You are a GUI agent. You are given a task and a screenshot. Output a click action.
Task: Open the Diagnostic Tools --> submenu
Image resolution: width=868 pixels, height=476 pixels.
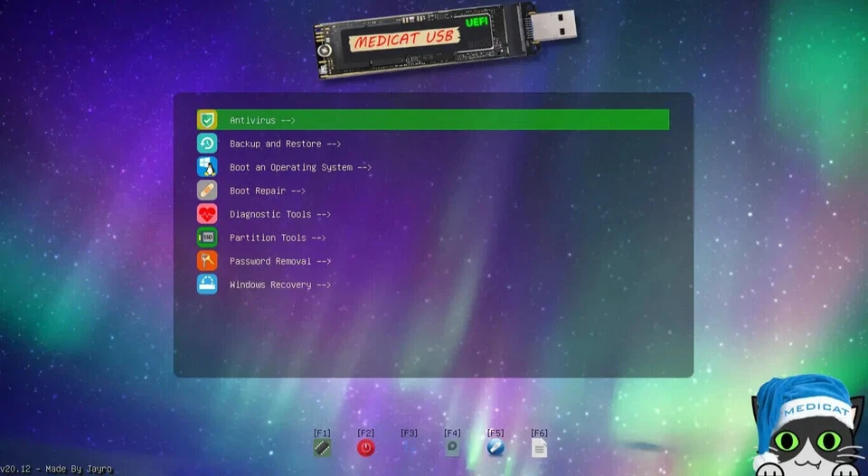point(280,214)
